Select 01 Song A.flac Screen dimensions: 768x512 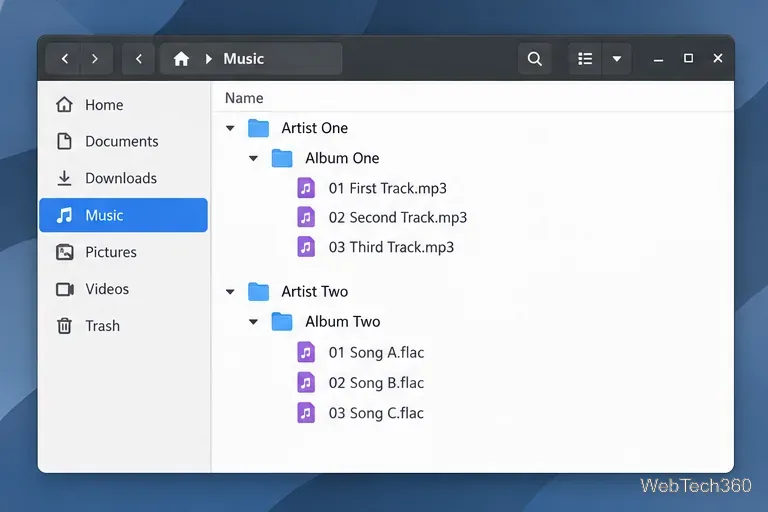[x=376, y=352]
